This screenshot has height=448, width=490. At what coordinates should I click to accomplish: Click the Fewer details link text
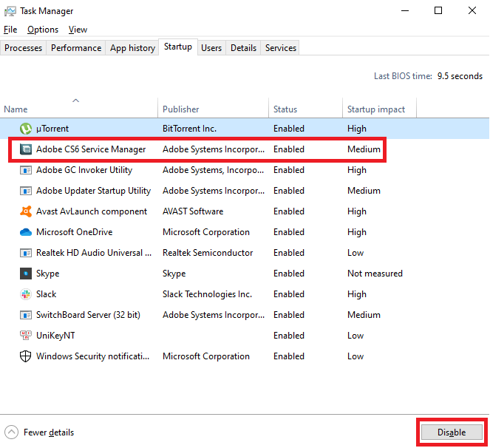point(49,432)
